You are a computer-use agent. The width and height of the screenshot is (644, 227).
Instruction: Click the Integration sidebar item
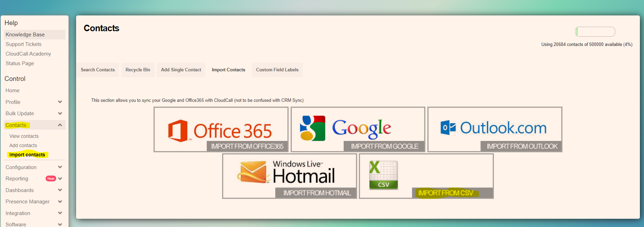tap(18, 213)
